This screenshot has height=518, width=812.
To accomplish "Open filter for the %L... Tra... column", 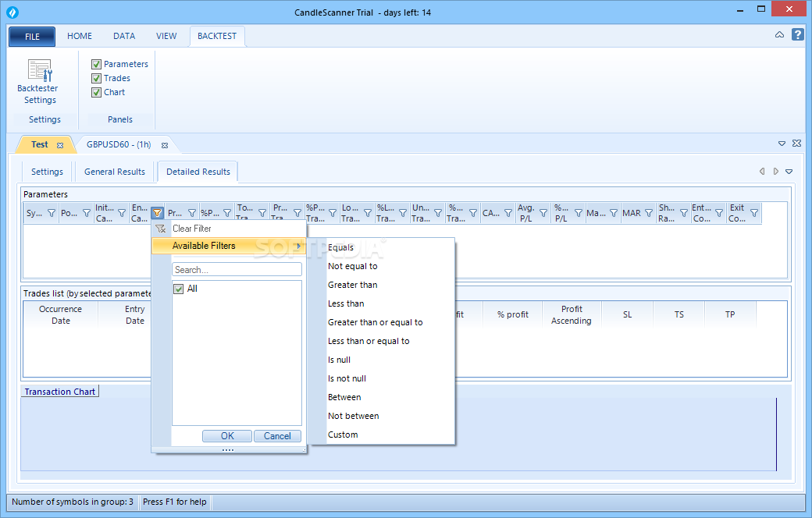I will (403, 213).
